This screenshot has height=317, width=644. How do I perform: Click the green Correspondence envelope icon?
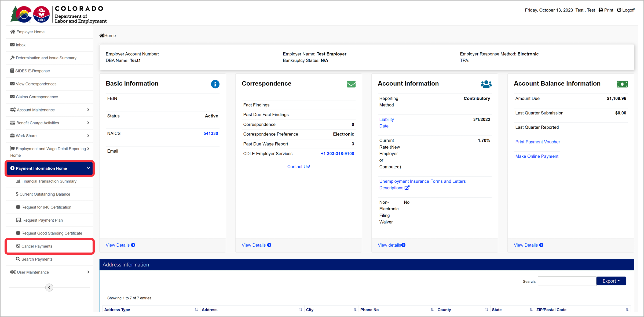click(x=351, y=84)
